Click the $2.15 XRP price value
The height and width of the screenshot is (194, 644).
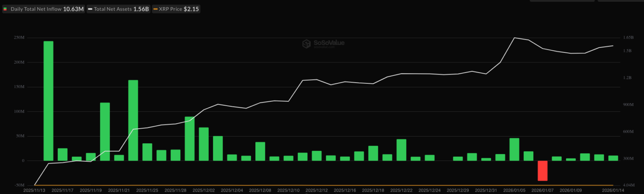coord(191,9)
